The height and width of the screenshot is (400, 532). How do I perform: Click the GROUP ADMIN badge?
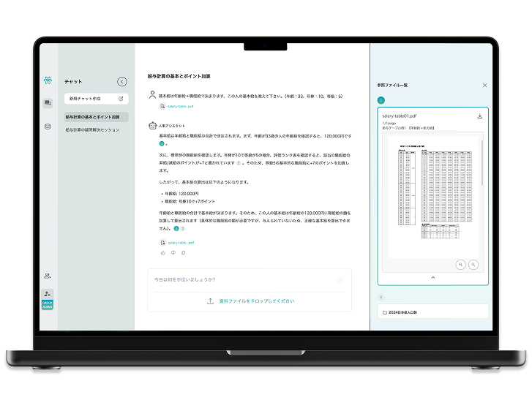coord(48,305)
